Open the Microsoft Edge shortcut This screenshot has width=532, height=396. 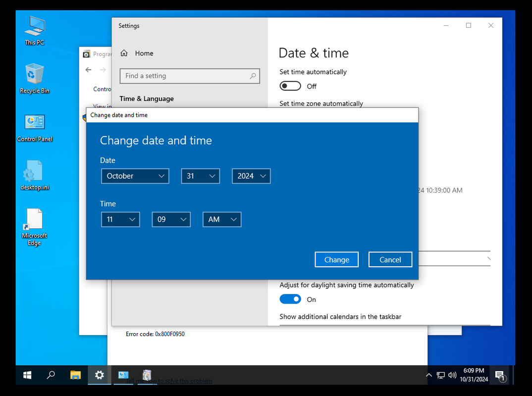pos(34,227)
